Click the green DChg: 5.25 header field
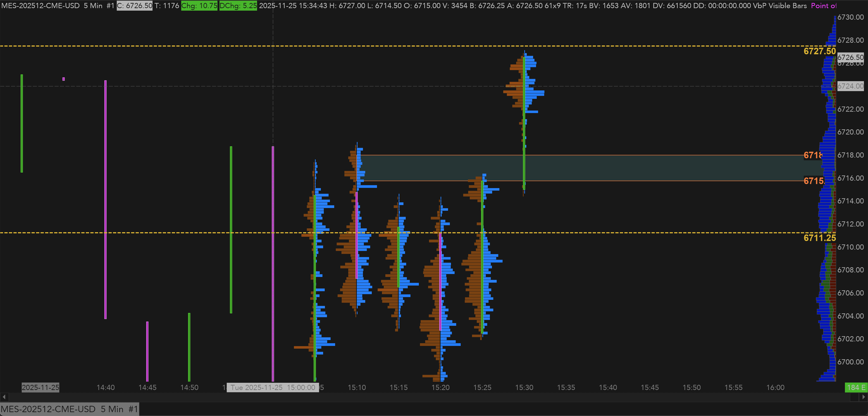 point(238,6)
